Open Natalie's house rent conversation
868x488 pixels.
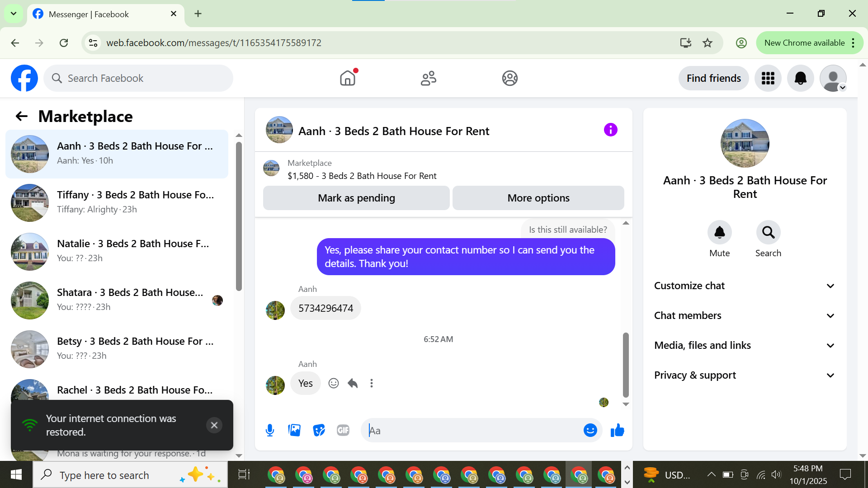coord(117,251)
